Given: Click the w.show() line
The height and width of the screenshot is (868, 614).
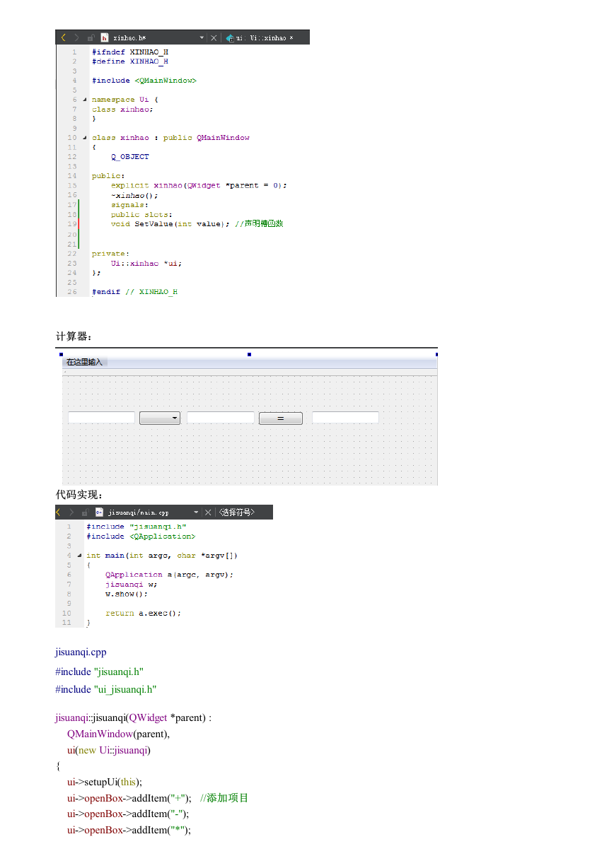Looking at the screenshot, I should (127, 594).
